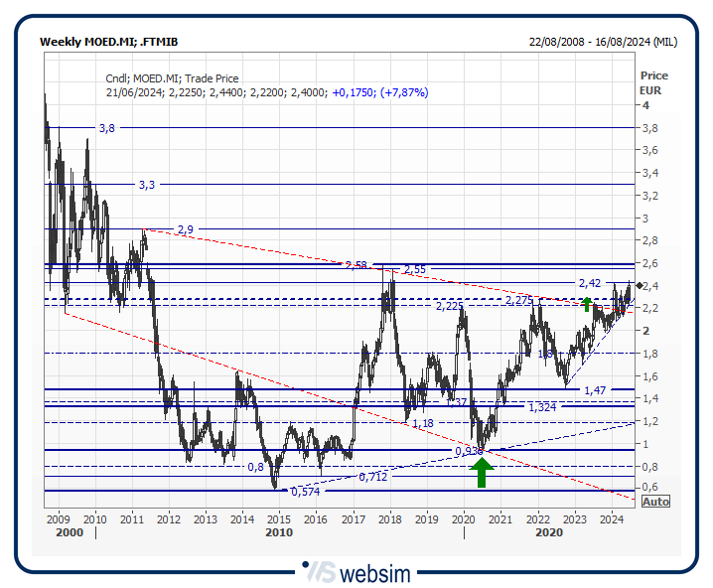Image resolution: width=713 pixels, height=588 pixels.
Task: Click the black diamond current price marker
Action: [x=641, y=286]
